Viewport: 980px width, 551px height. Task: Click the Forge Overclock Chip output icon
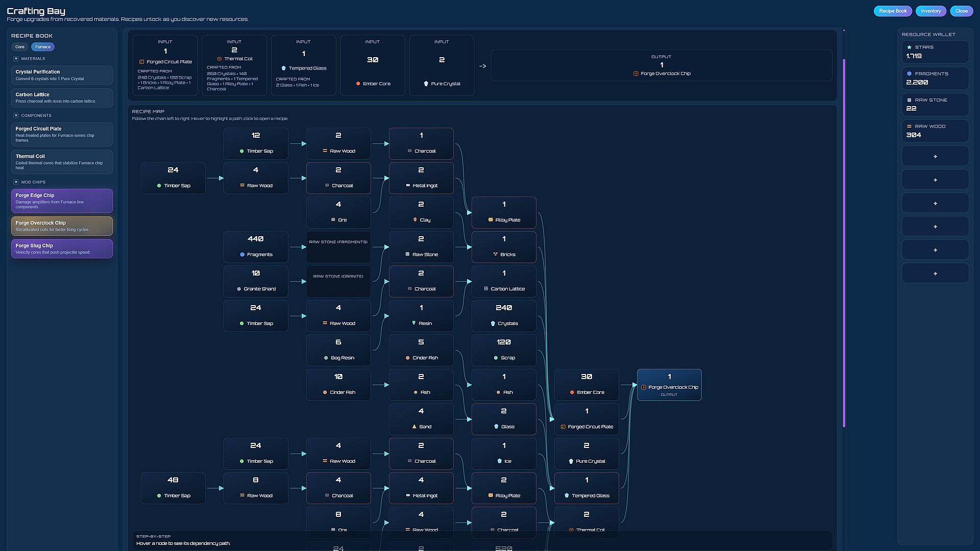(x=635, y=73)
